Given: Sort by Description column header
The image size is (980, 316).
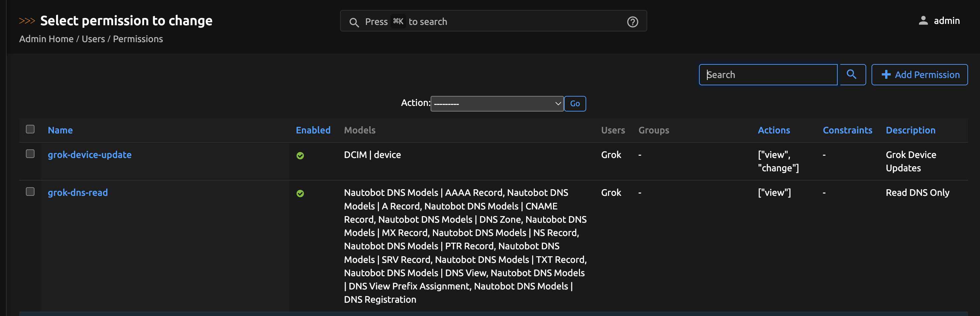Looking at the screenshot, I should 910,130.
